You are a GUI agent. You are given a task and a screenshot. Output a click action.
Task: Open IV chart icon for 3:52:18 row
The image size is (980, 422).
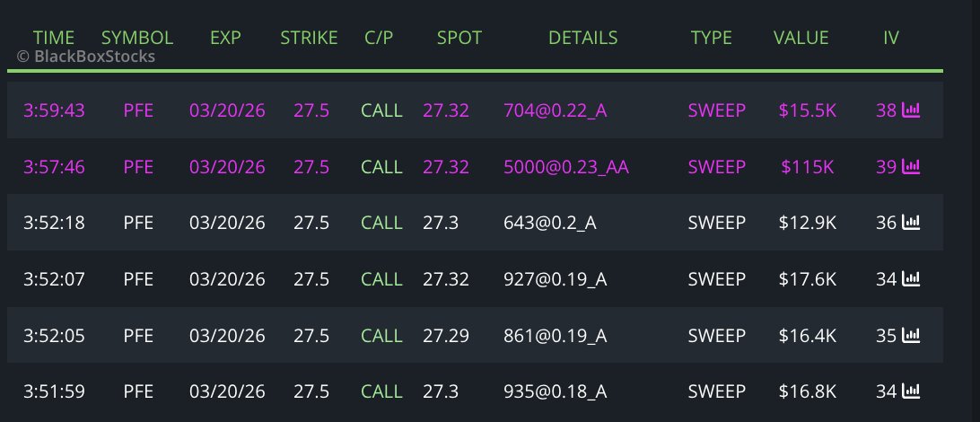(911, 223)
